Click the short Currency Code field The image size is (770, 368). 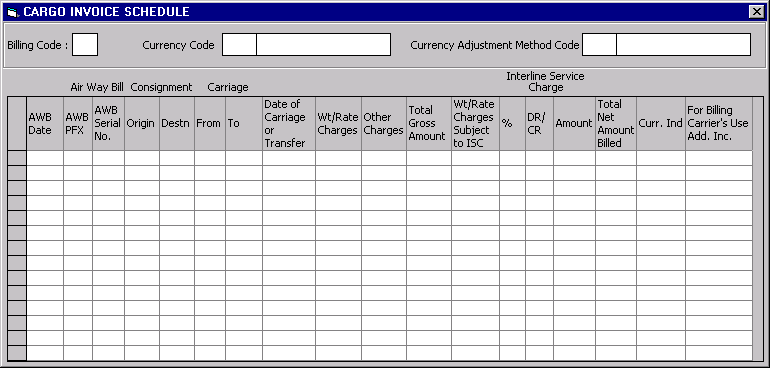(239, 45)
